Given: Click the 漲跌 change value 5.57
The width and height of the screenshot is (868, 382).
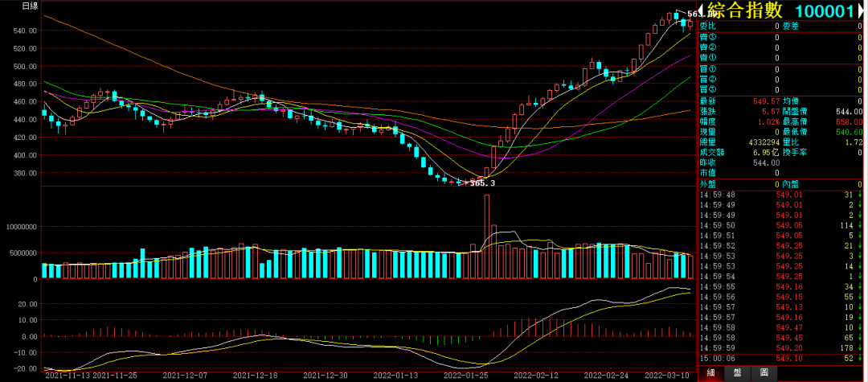Looking at the screenshot, I should pyautogui.click(x=771, y=111).
